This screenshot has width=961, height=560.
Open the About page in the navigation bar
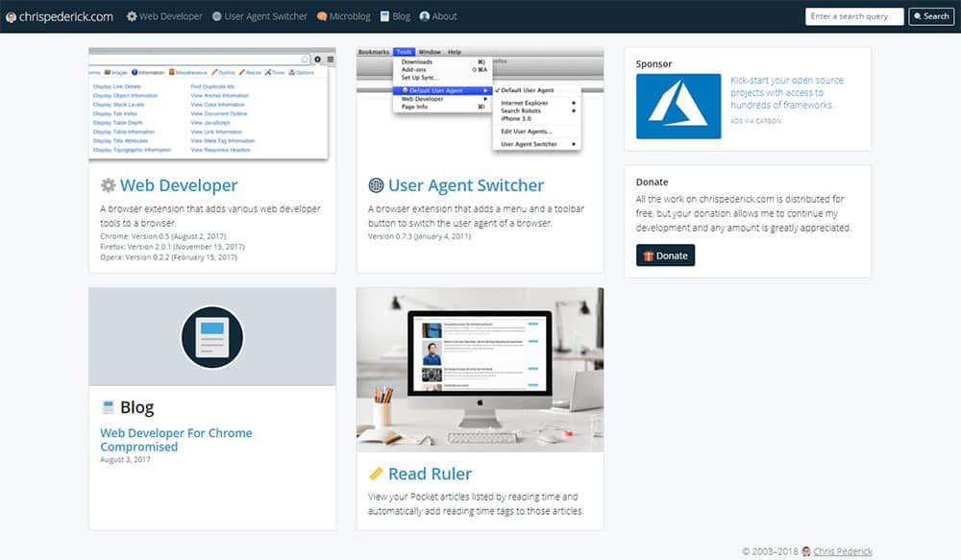(438, 16)
